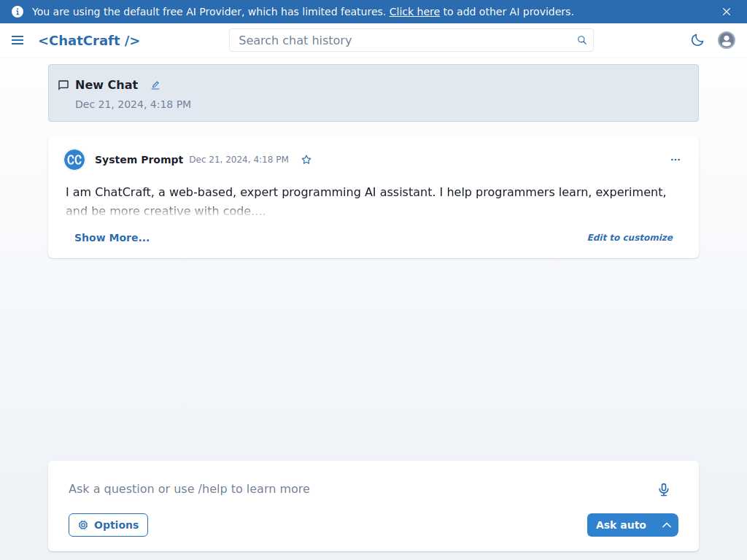The height and width of the screenshot is (560, 747).
Task: Click the CC avatar of System Prompt
Action: coord(74,160)
